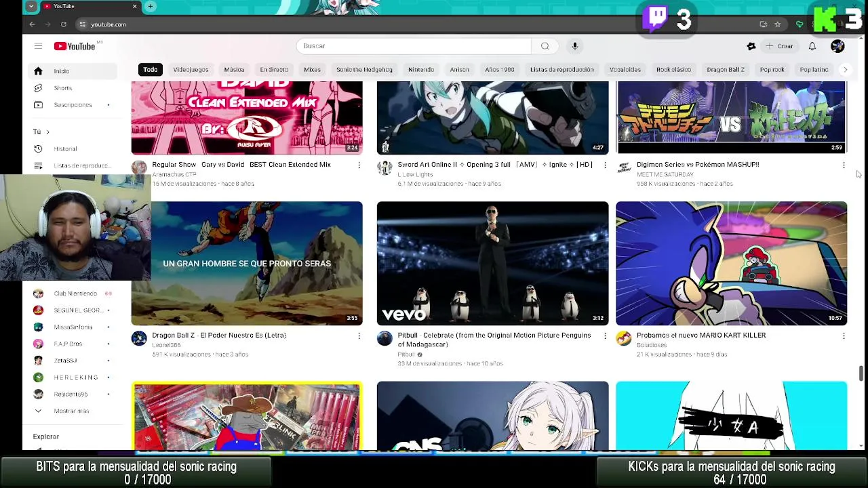Open Sword Art Online II opening thumbnail

[x=492, y=117]
